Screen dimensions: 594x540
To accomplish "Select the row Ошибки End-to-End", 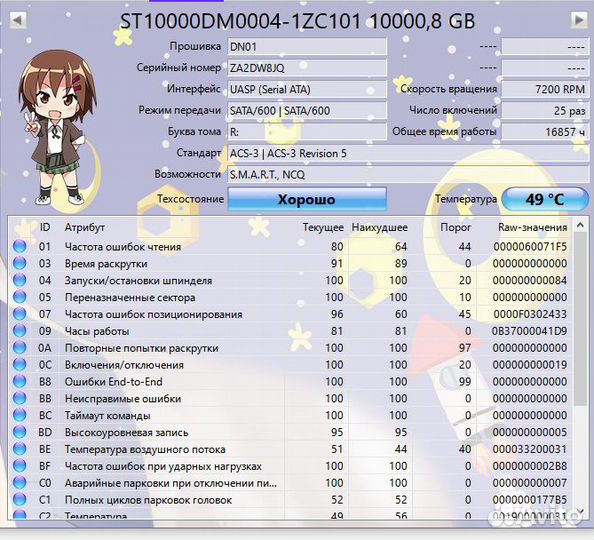I will pos(290,382).
